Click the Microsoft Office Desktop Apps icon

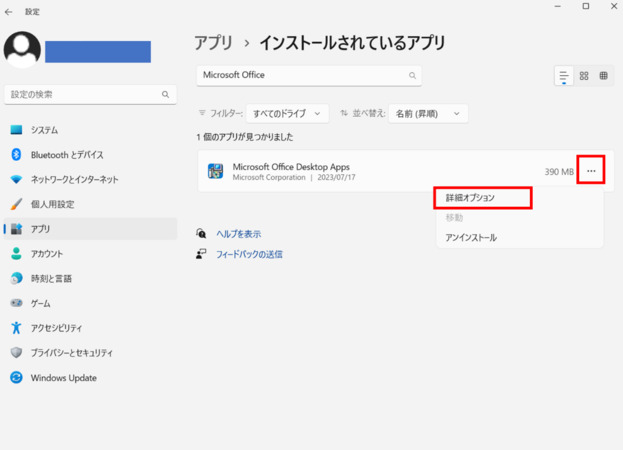pyautogui.click(x=215, y=171)
